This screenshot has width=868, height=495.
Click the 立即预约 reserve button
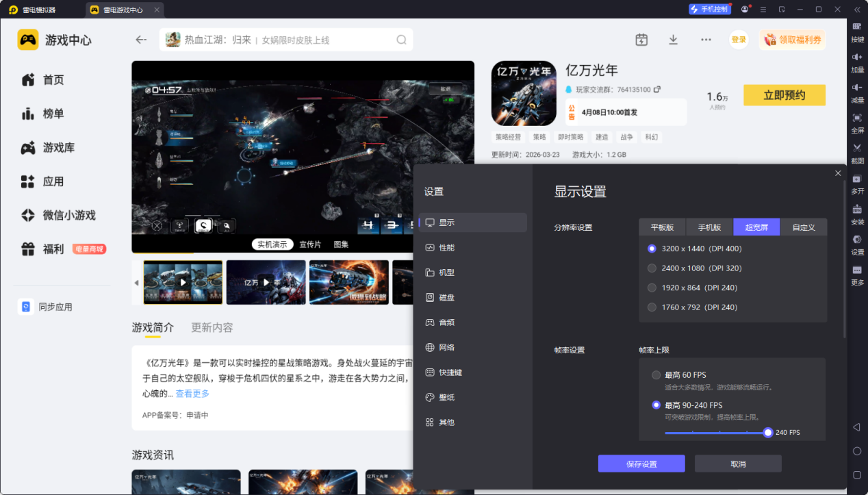click(784, 95)
